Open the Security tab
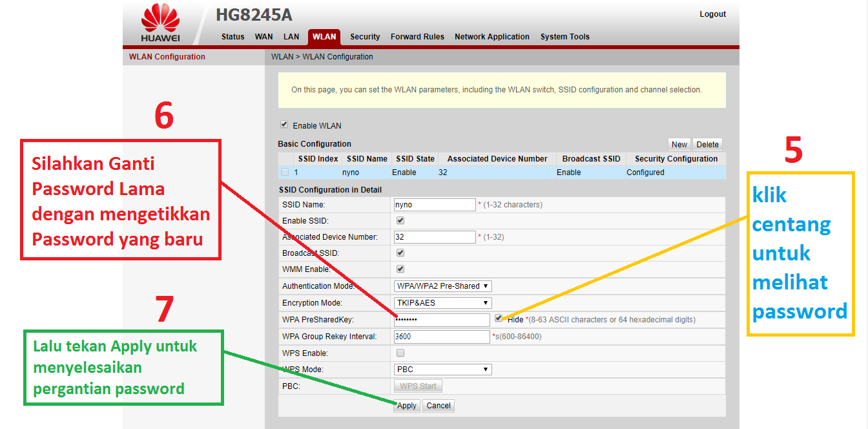The image size is (868, 429). coord(365,37)
